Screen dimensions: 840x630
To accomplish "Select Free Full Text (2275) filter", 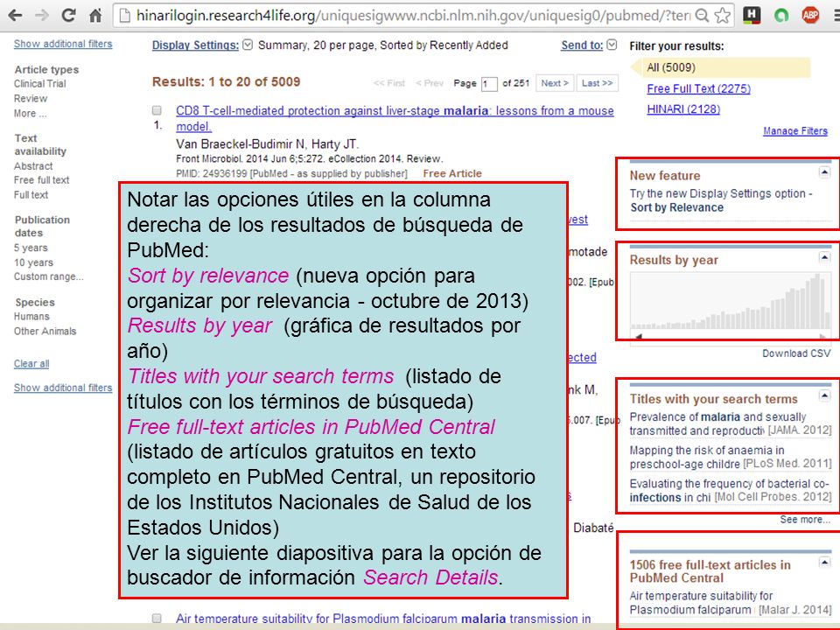I will (698, 88).
